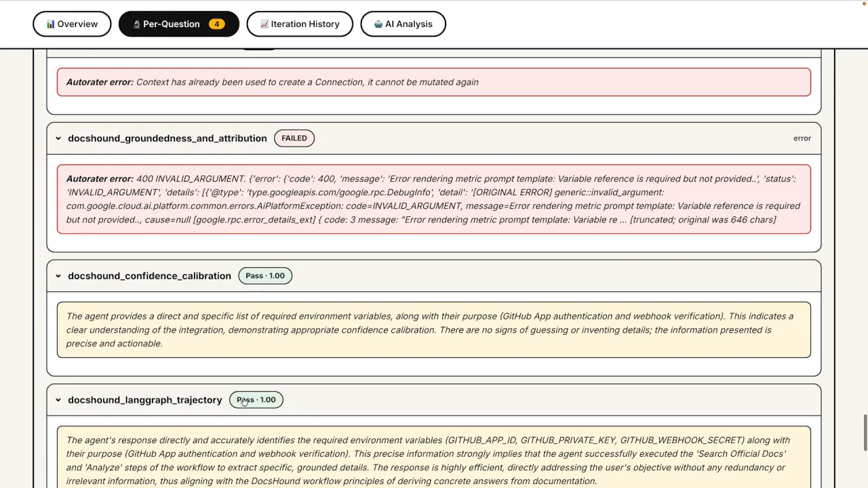Click the docshound_confidence_calibration title
The image size is (868, 488).
[149, 276]
